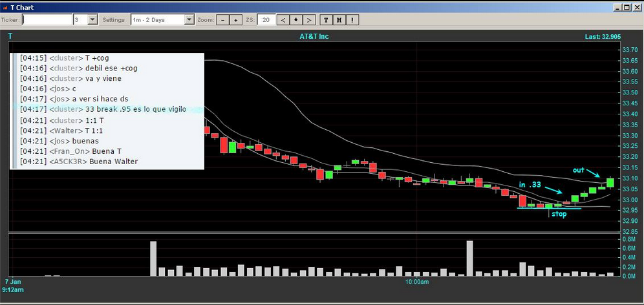This screenshot has height=305, width=644.
Task: Click the ZS value field showing 20
Action: tap(266, 19)
